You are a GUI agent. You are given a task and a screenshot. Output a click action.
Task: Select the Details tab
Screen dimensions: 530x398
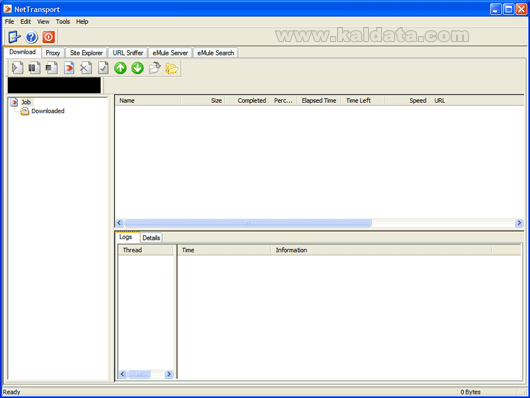pyautogui.click(x=151, y=238)
